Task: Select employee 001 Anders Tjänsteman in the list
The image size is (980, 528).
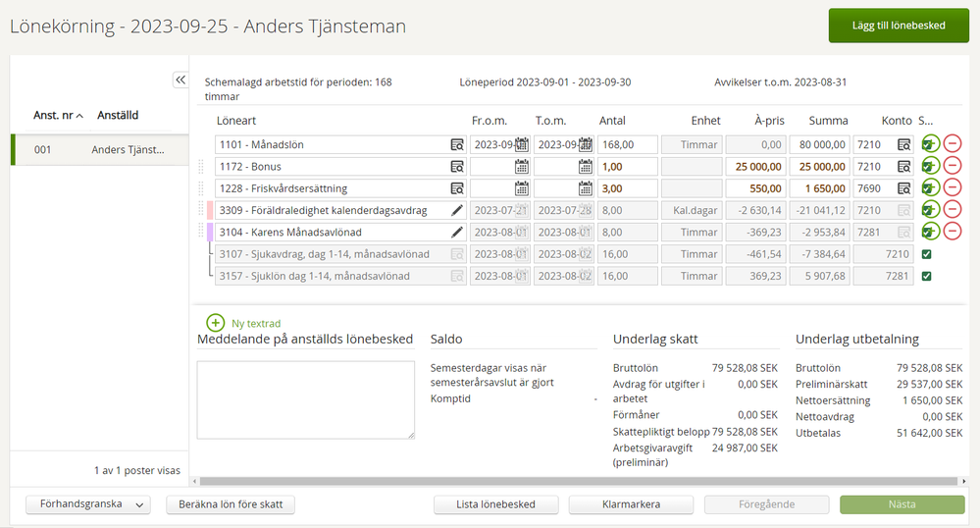Action: click(x=98, y=150)
